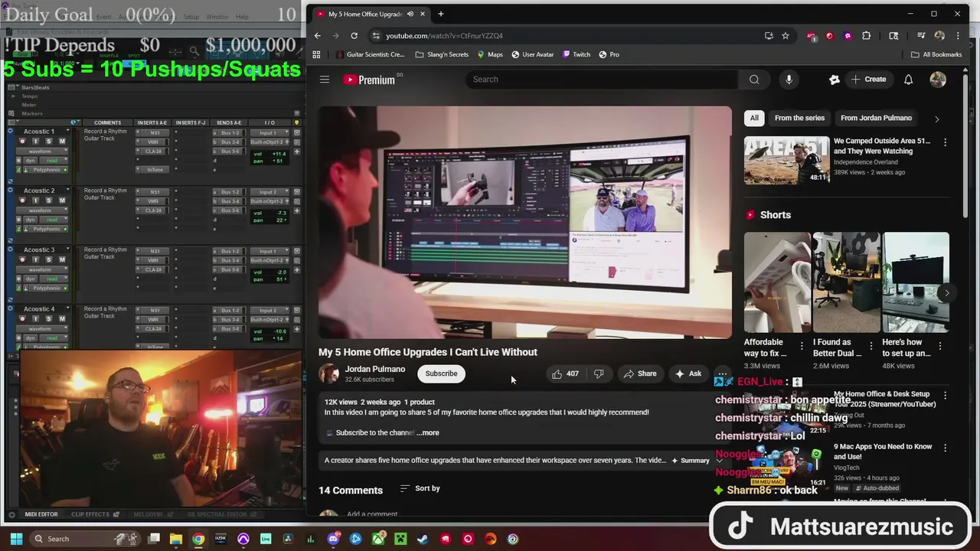Bookmark this page with star icon
Viewport: 980px width, 551px height.
pos(786,35)
